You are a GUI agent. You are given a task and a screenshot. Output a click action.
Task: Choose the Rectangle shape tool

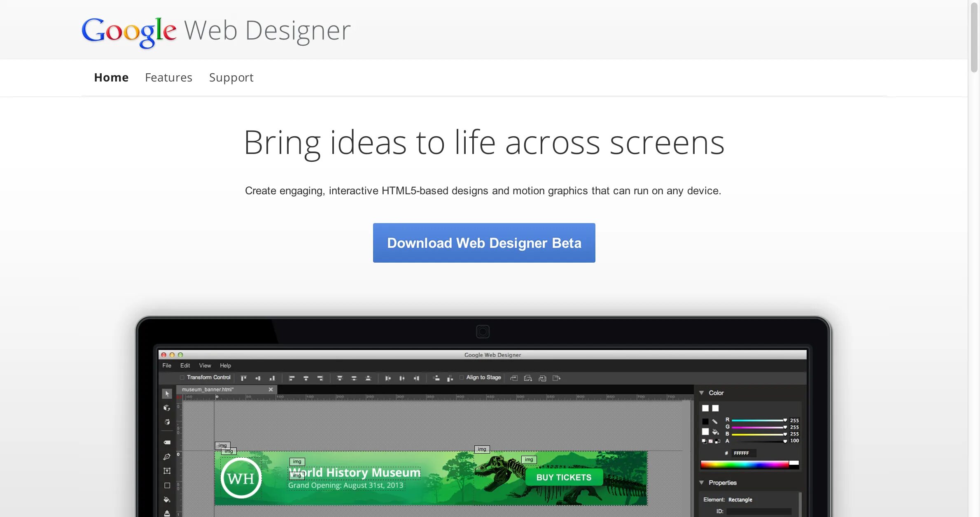coord(167,485)
